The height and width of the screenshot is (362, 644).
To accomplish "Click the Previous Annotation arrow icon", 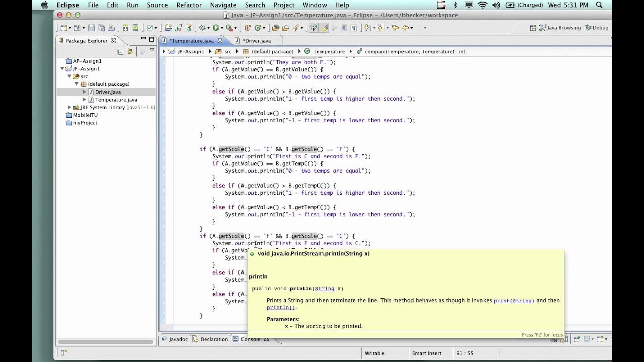I will click(380, 28).
